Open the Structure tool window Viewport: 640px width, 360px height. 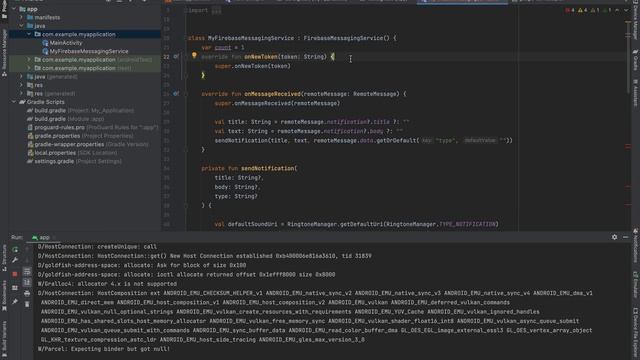4,258
